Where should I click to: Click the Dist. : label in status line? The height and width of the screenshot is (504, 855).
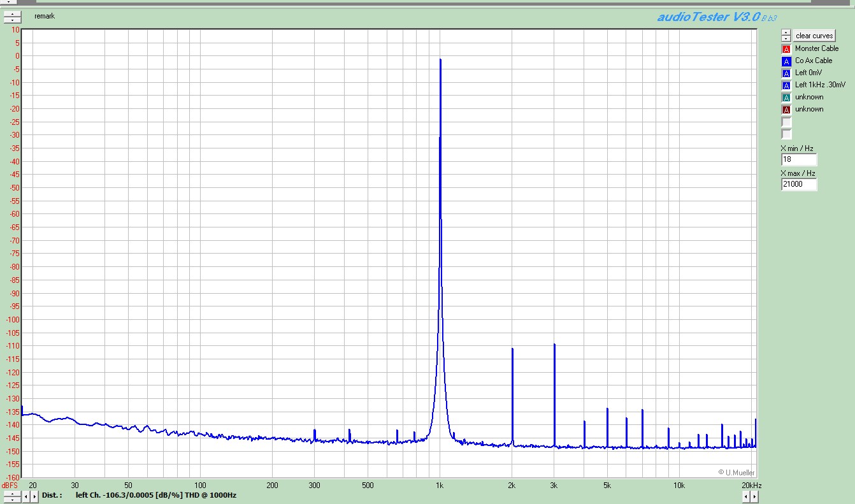(52, 495)
